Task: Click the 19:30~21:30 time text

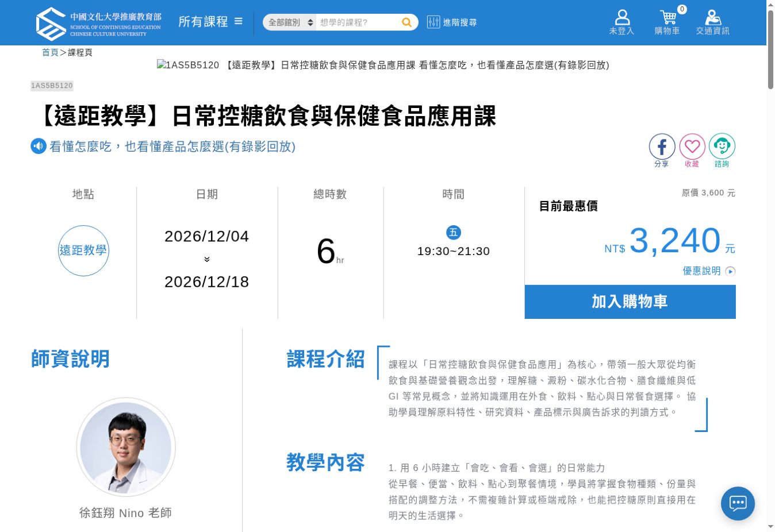Action: (x=454, y=251)
